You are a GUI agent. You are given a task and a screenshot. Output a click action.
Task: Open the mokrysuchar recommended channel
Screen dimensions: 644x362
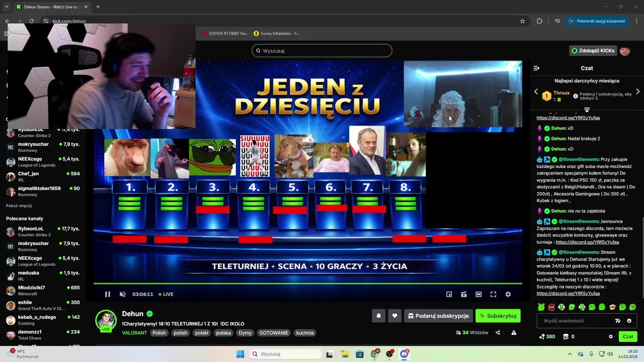(x=43, y=246)
